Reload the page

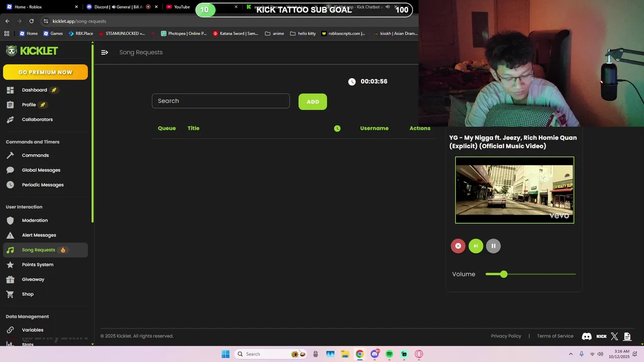pos(31,21)
